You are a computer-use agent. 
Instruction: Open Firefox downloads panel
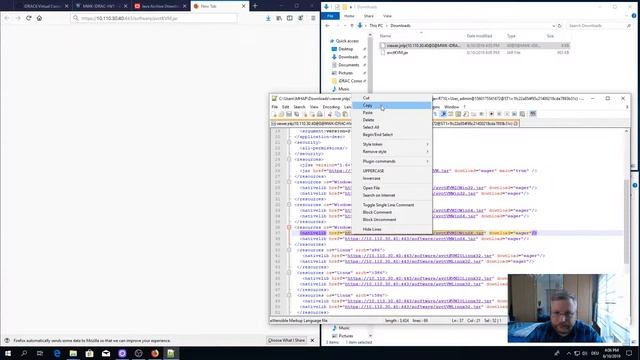[268, 18]
